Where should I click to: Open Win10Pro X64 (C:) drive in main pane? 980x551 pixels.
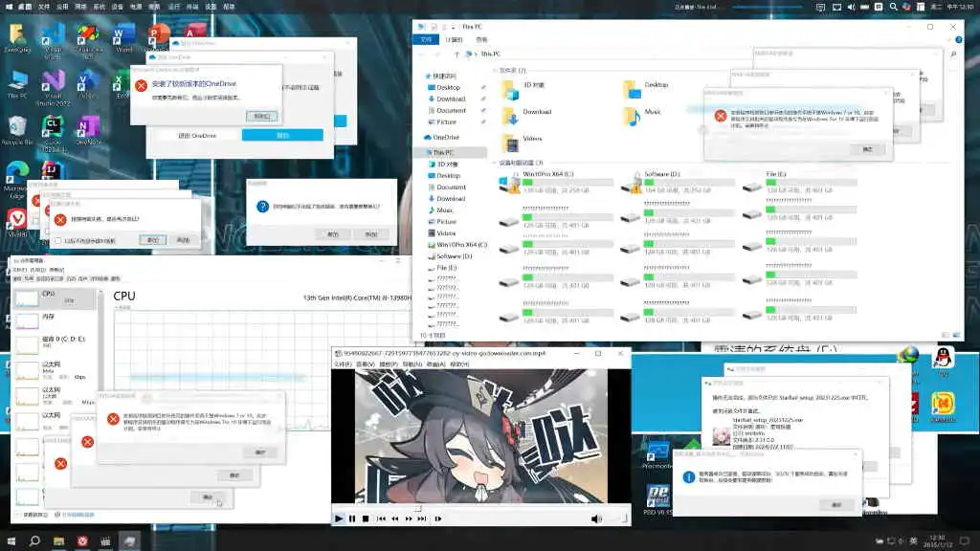click(x=556, y=182)
